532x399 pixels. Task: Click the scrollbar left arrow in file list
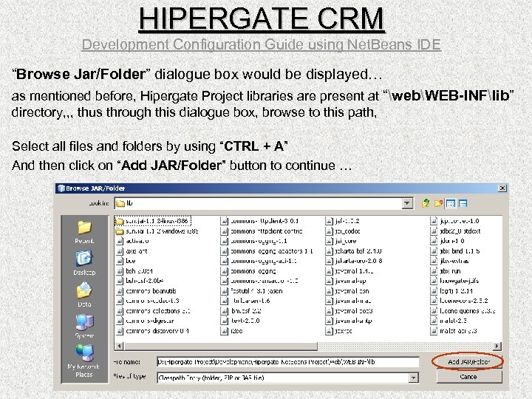tap(120, 346)
